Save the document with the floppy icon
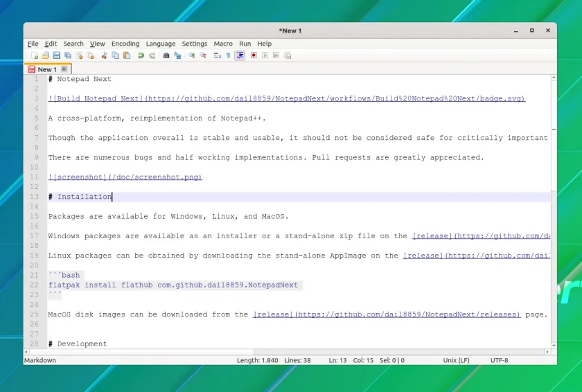 tap(56, 55)
